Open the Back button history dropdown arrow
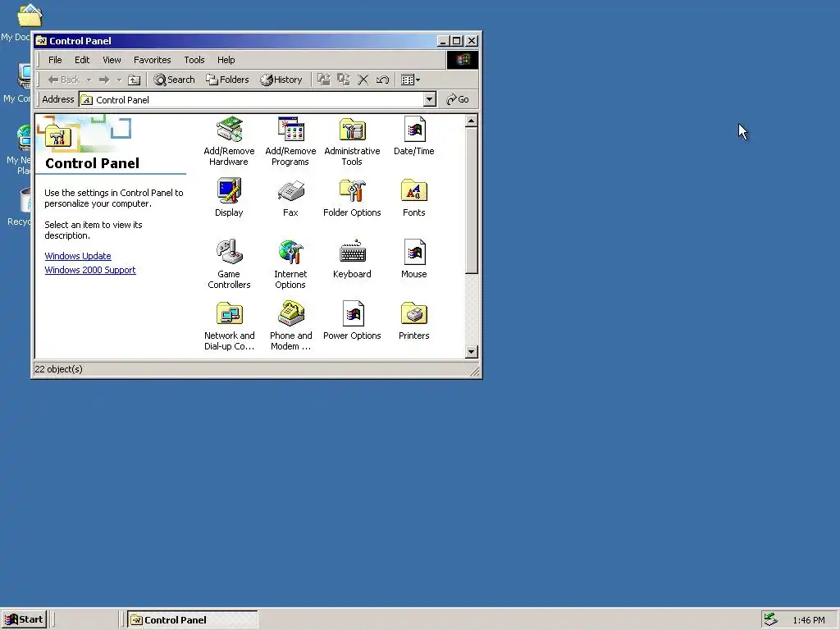 pyautogui.click(x=89, y=80)
